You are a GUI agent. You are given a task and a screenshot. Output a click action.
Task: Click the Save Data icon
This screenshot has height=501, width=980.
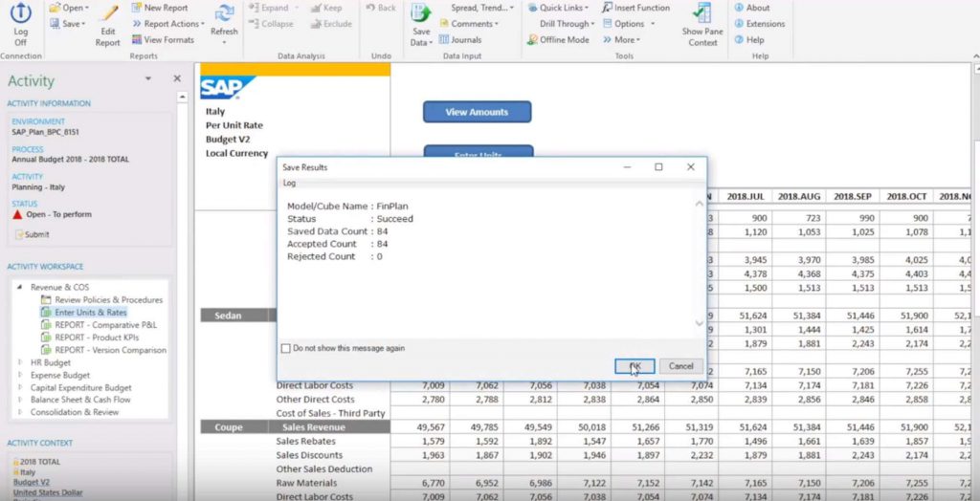click(421, 26)
